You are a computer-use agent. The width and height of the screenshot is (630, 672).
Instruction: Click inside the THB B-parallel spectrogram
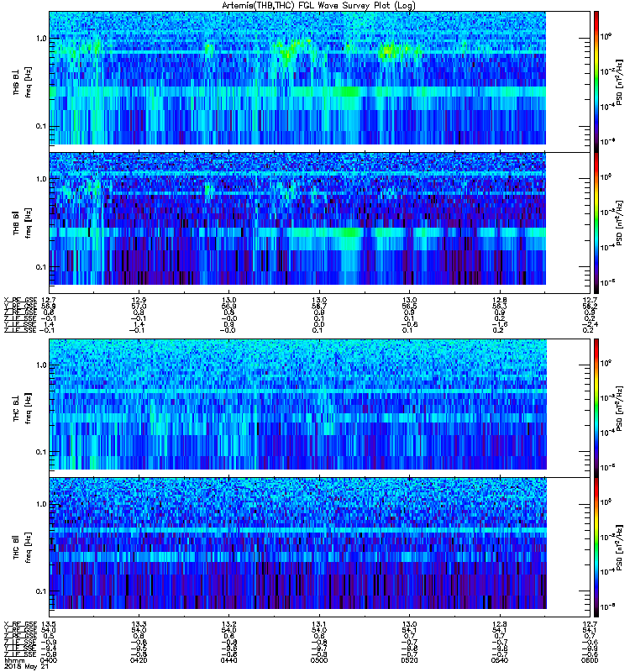297,218
